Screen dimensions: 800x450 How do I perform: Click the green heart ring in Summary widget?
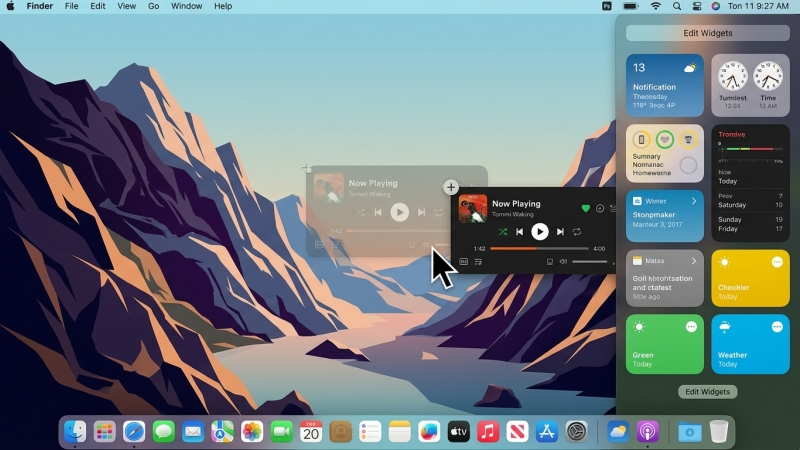pyautogui.click(x=665, y=139)
